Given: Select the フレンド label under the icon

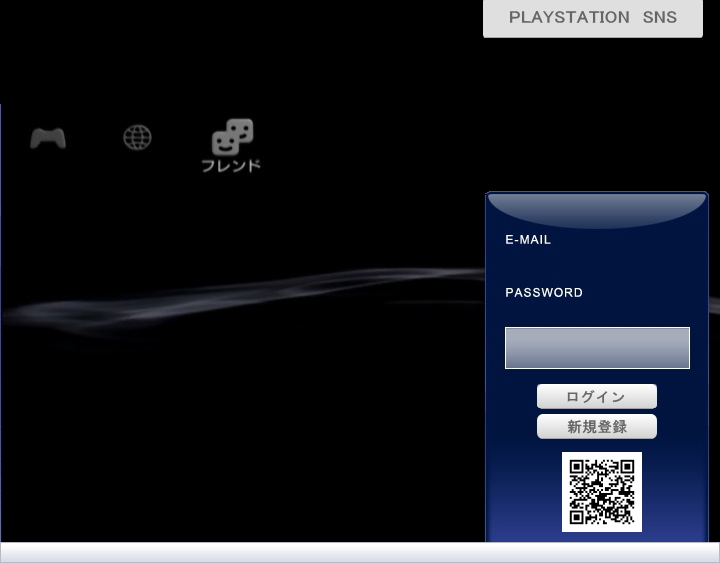Looking at the screenshot, I should coord(231,166).
